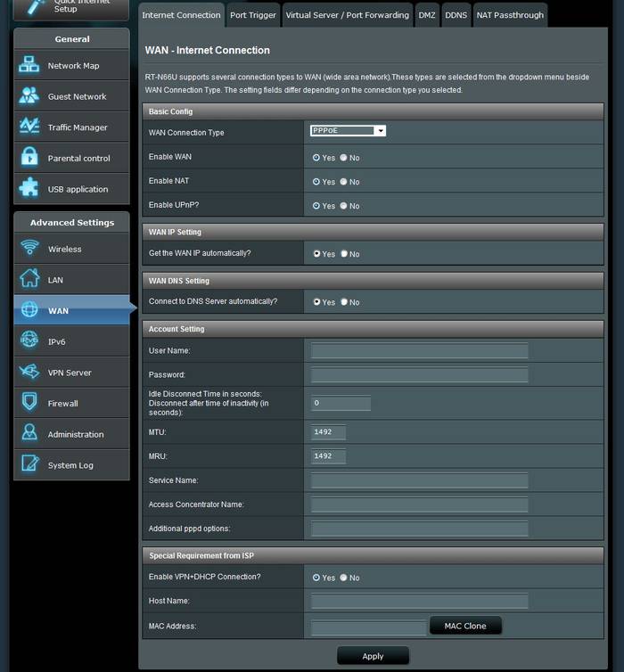The image size is (624, 672).
Task: Set Enable UPnP to No
Action: (344, 206)
